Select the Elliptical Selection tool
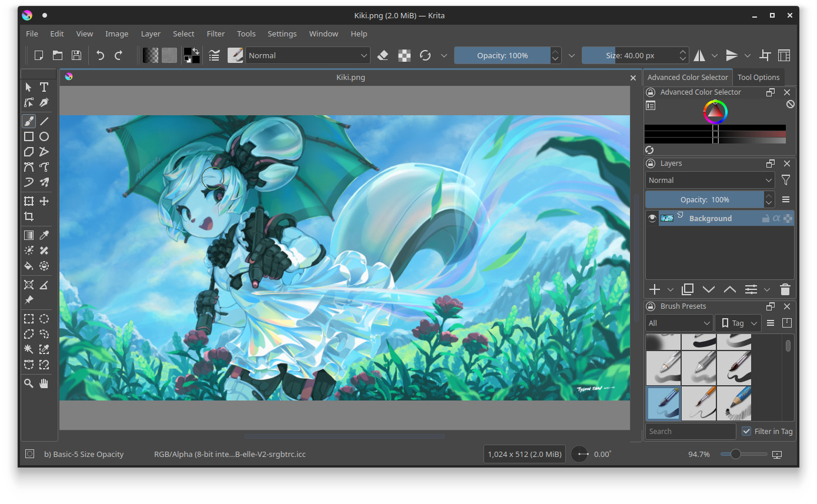 click(44, 319)
